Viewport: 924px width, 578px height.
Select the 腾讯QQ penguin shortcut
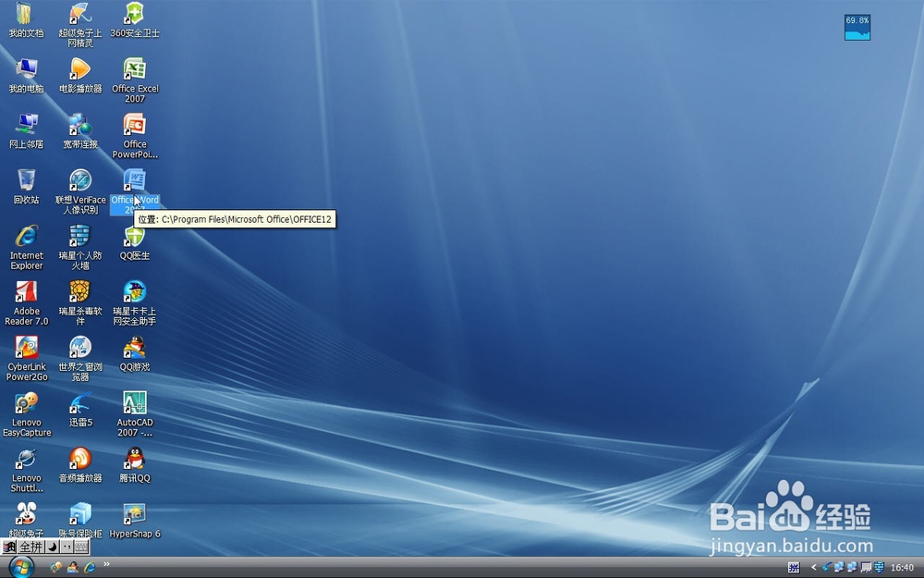coord(134,465)
